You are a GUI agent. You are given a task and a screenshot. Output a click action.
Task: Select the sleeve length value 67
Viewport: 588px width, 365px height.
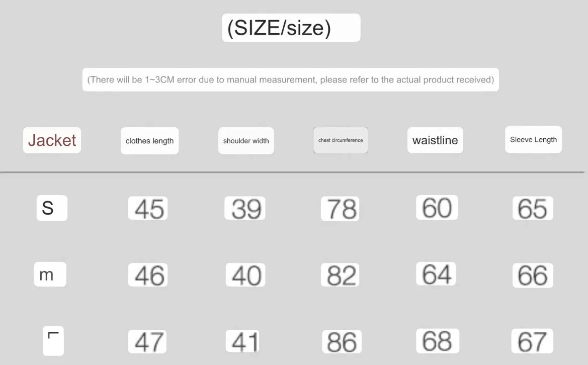coord(532,341)
